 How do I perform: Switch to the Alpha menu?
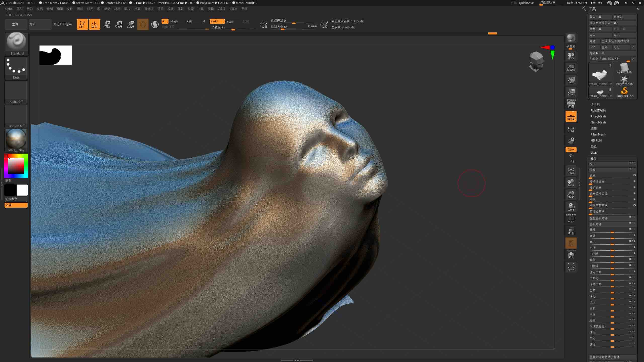9,9
